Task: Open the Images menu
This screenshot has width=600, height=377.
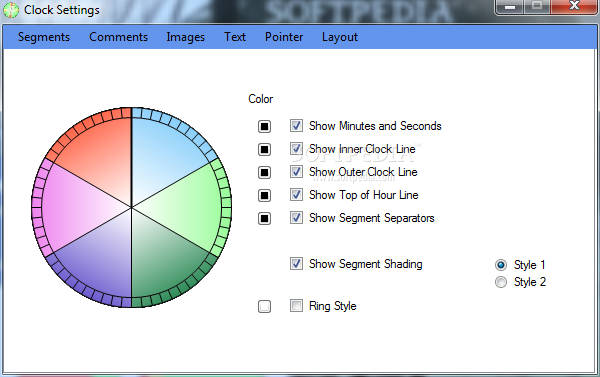Action: (186, 37)
